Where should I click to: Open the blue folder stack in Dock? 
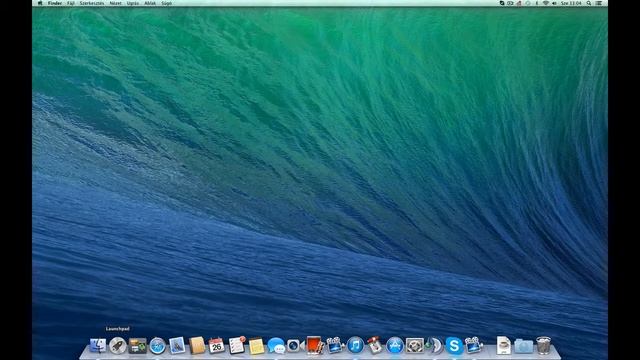pyautogui.click(x=524, y=347)
